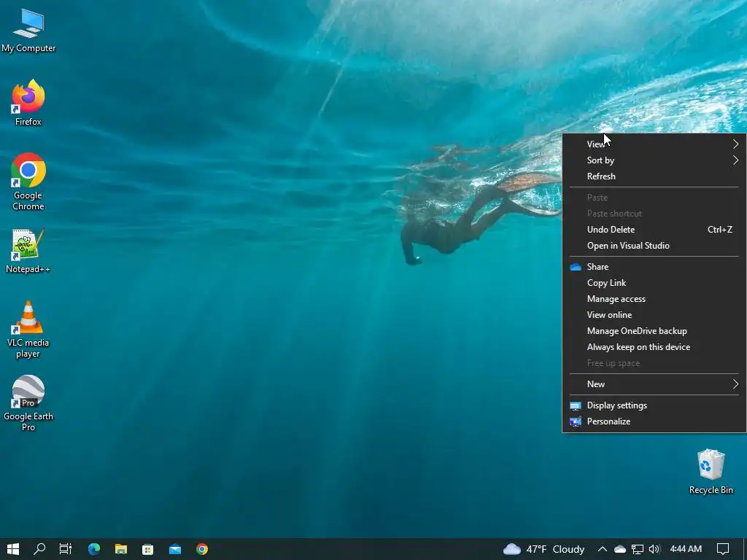Expand the New submenu
The width and height of the screenshot is (747, 560).
[654, 384]
